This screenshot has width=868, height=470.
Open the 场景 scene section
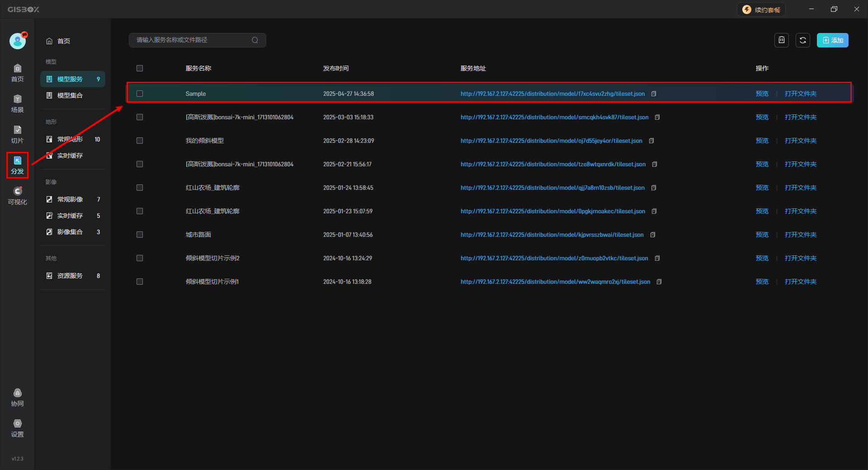pyautogui.click(x=17, y=103)
